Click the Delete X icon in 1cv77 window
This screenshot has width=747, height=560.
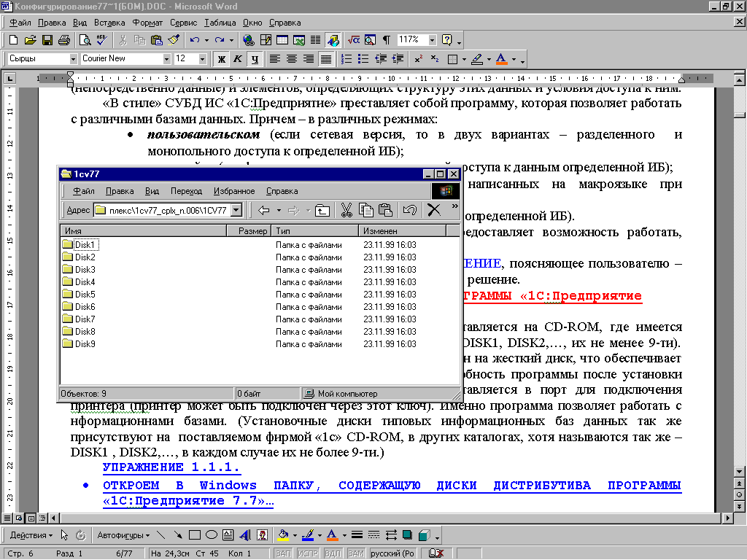tap(434, 210)
